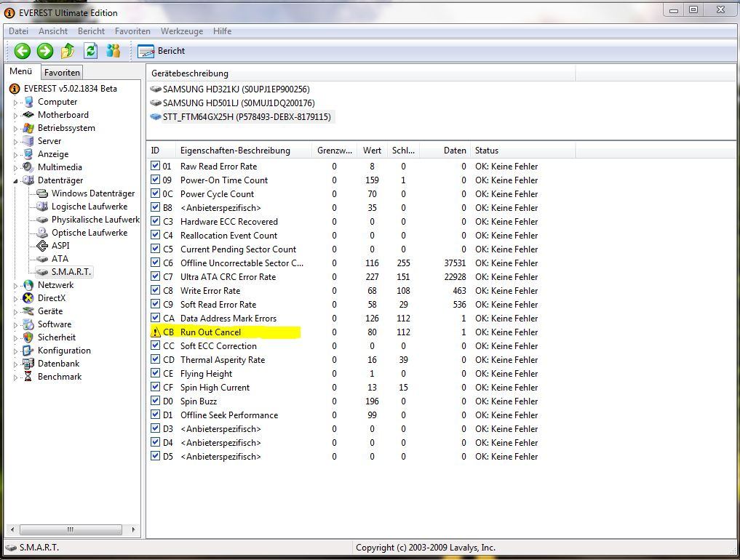Toggle the CA Data Address Mark Errors checkbox
This screenshot has height=560, width=740.
tap(155, 318)
